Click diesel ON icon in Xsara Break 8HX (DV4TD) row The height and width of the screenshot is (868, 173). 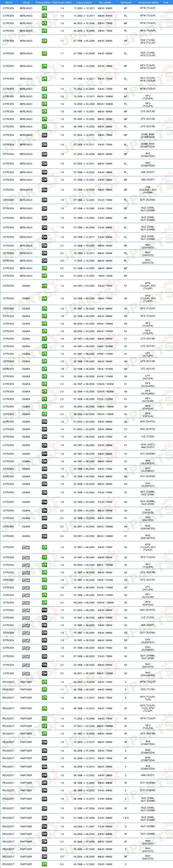click(44, 610)
